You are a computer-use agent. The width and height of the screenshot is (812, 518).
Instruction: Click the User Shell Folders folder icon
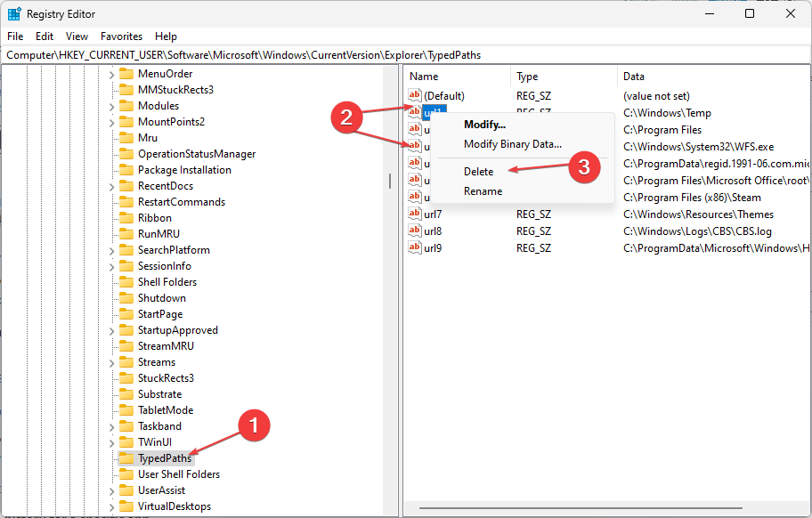pos(126,474)
